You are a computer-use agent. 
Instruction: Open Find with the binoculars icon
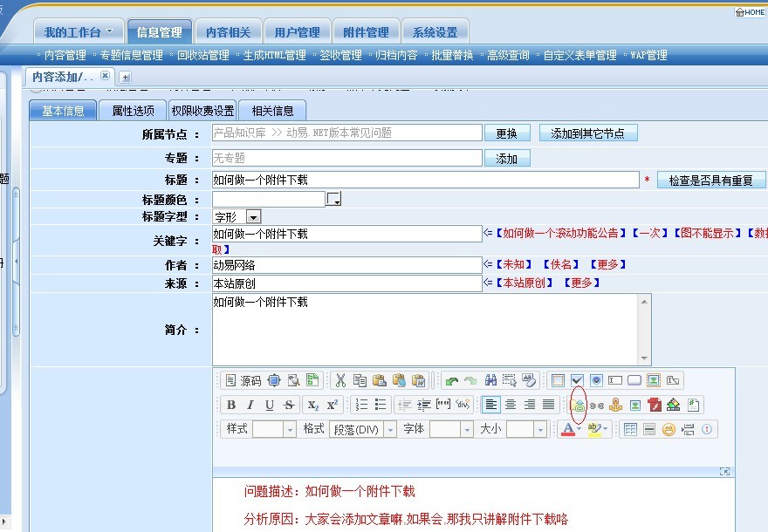[x=490, y=380]
